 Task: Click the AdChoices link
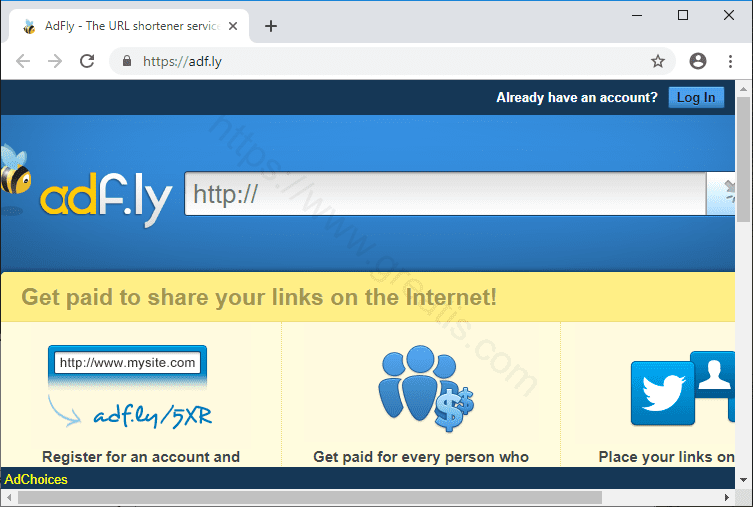click(36, 479)
